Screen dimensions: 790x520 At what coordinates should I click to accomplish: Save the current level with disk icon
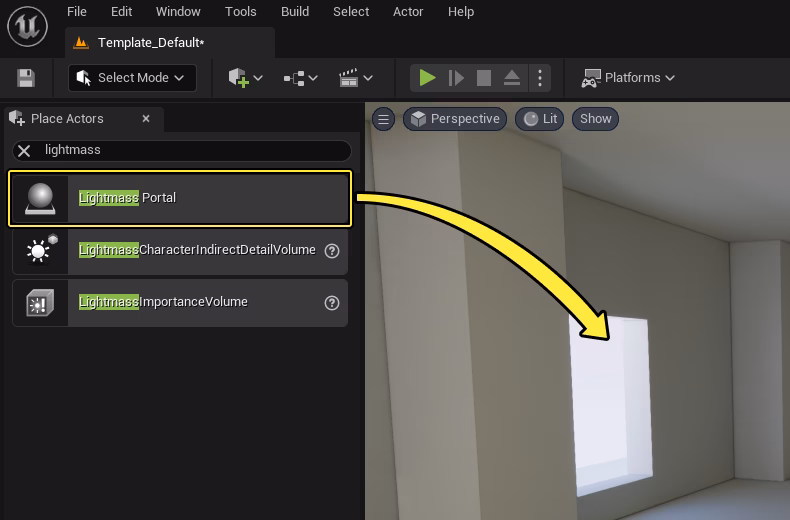pos(26,78)
